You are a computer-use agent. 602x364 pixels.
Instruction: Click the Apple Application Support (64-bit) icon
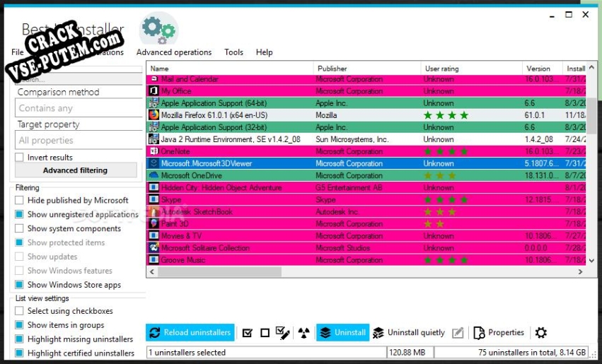[x=154, y=103]
